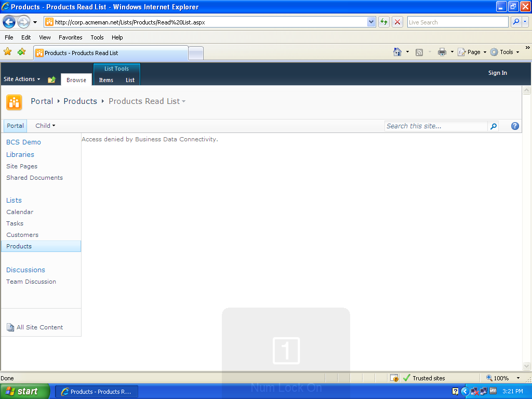Open the Site Actions dropdown

pos(22,79)
